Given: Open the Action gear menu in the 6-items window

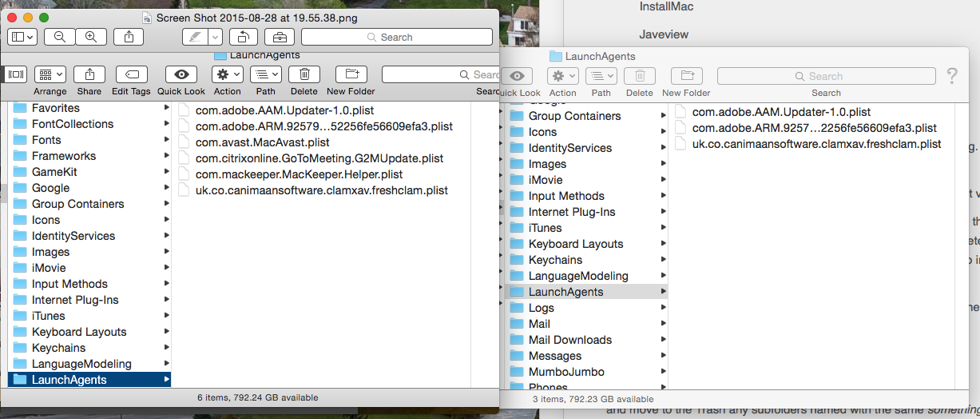Looking at the screenshot, I should click(228, 74).
